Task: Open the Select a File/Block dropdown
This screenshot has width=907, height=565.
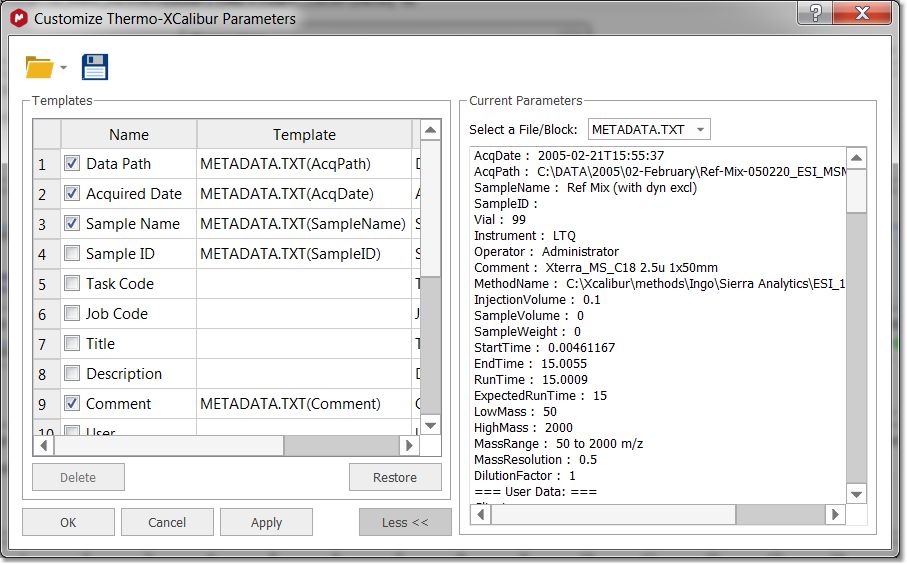Action: click(649, 130)
